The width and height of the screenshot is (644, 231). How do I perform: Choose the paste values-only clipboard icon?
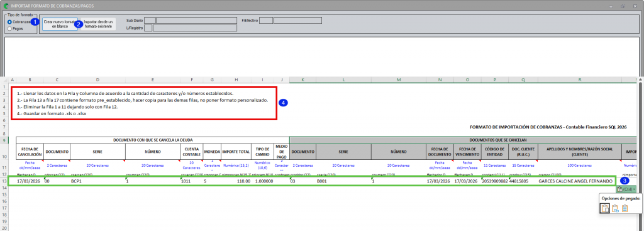[x=625, y=208]
